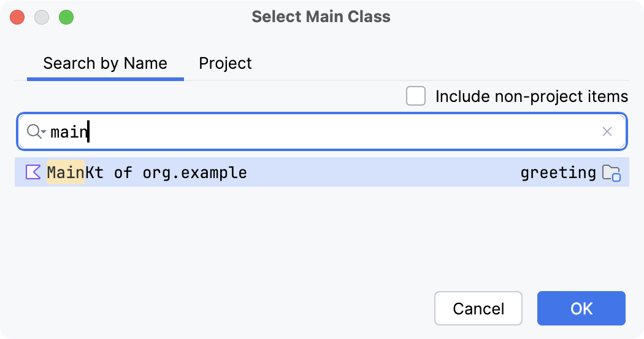Click the Include non-project items label
The height and width of the screenshot is (339, 644).
tap(531, 96)
